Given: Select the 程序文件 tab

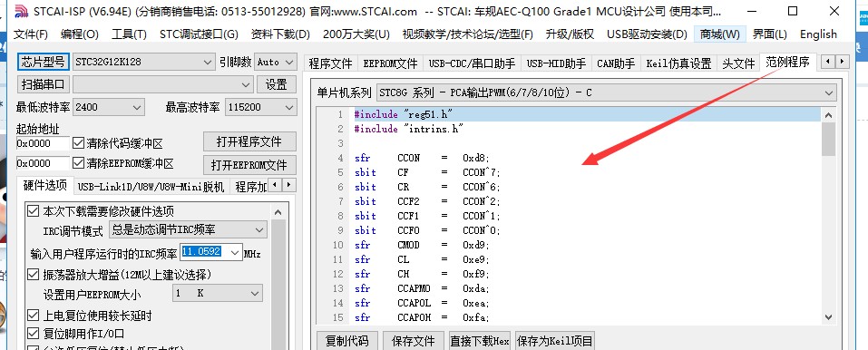Looking at the screenshot, I should point(330,63).
